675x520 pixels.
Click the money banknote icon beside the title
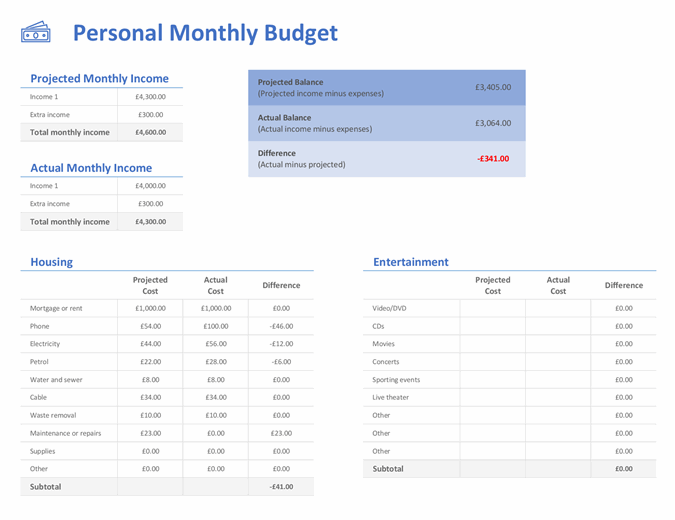coord(35,33)
